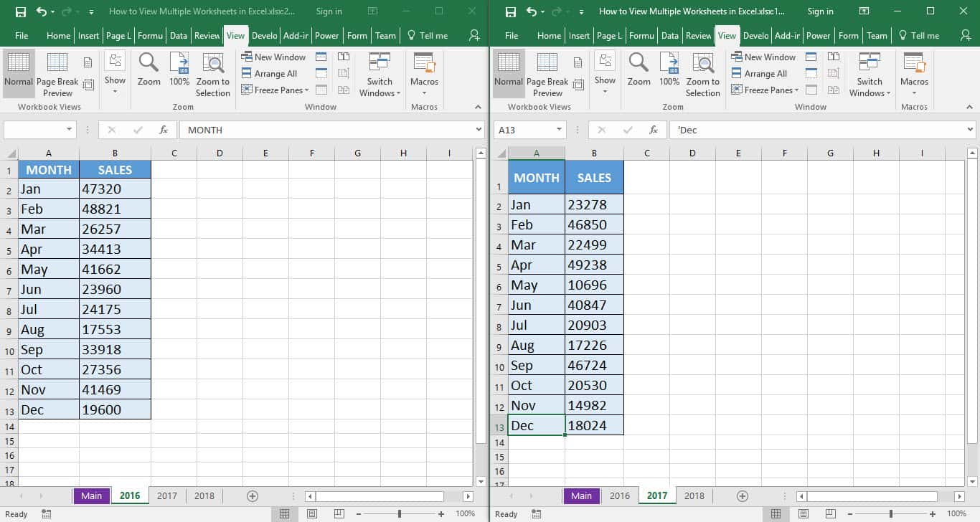980x522 pixels.
Task: Add a new sheet in the right window
Action: 743,495
